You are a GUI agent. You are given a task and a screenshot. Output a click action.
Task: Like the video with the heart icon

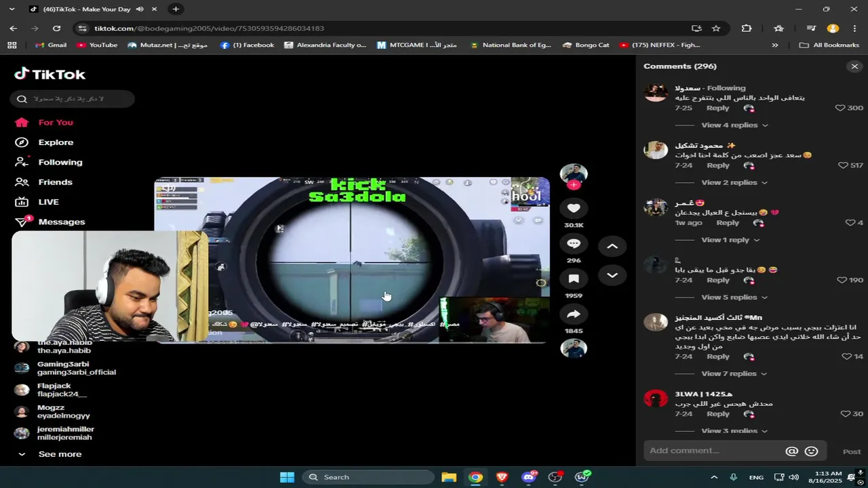coord(574,208)
